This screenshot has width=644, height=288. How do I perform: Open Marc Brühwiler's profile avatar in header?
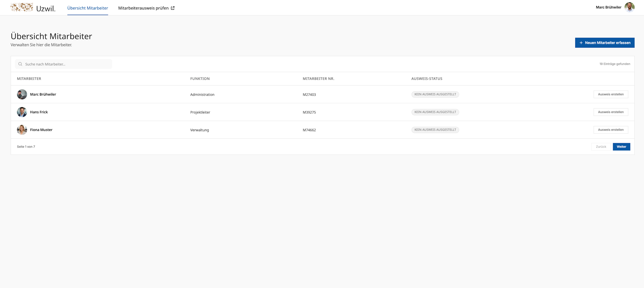click(629, 7)
